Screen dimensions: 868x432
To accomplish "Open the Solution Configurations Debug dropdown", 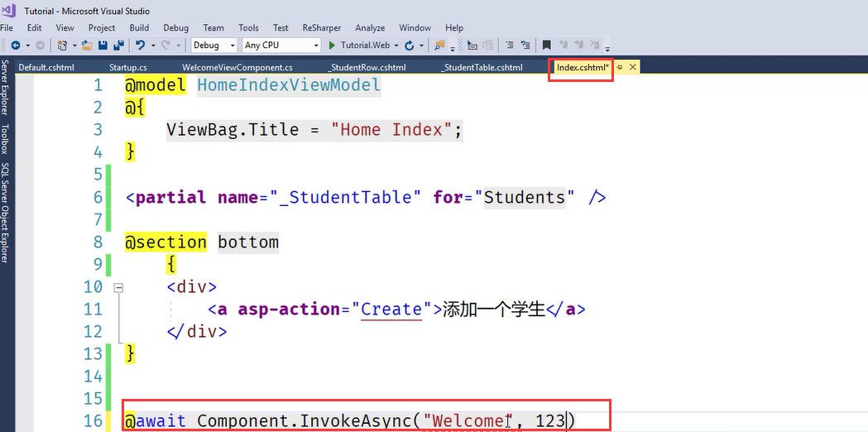I will click(214, 46).
